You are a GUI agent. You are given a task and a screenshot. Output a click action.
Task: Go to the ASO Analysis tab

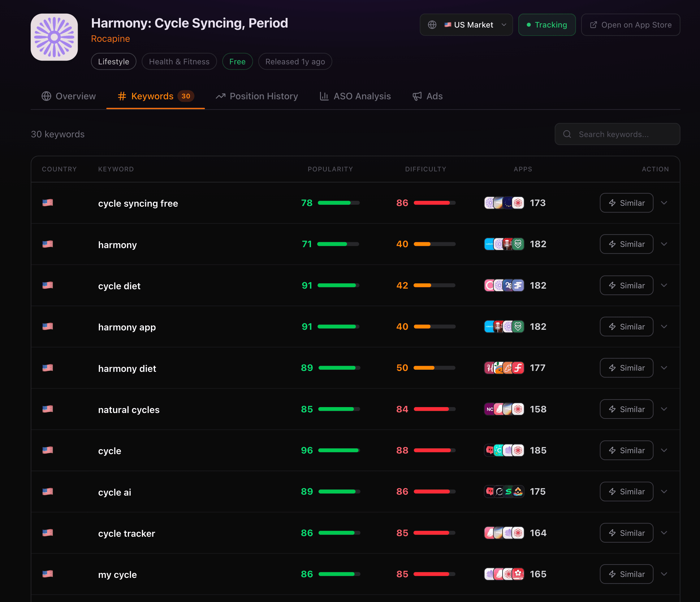(355, 96)
